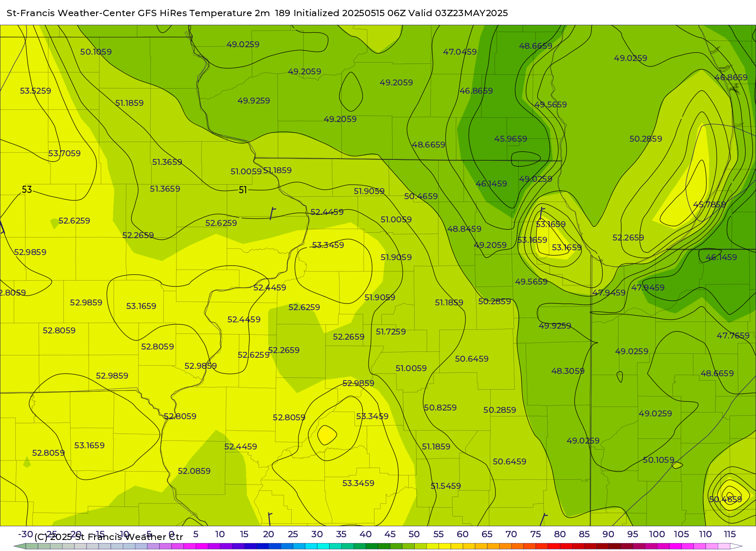
Task: Click the temperature value 50.8259
Action: click(x=440, y=408)
